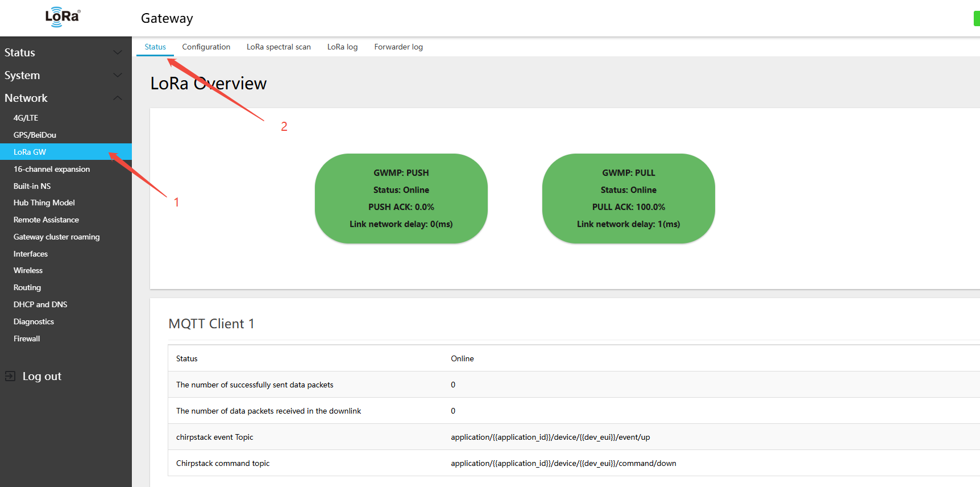Open 4G/LTE network settings

(26, 118)
